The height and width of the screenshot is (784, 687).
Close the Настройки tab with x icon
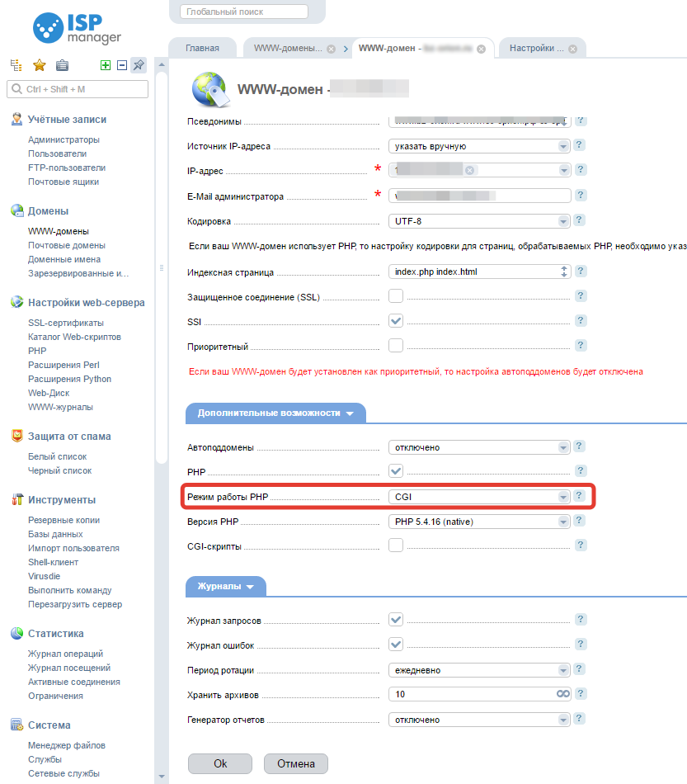click(x=572, y=49)
